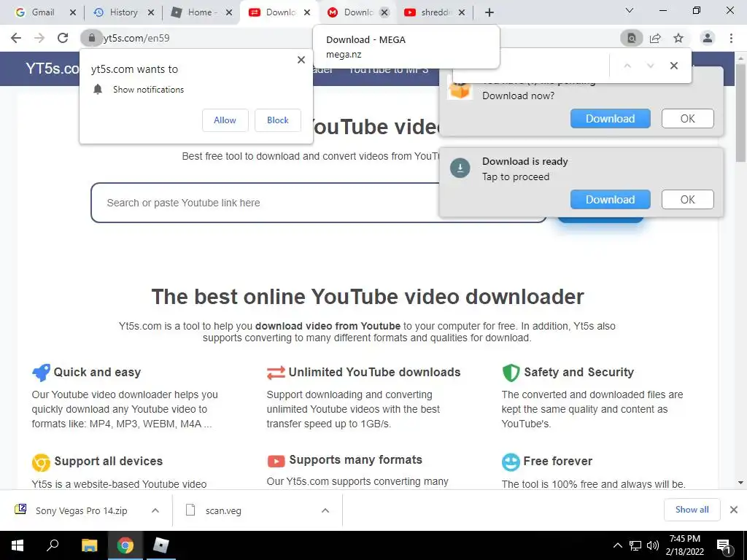Open Windows taskbar search

(53, 545)
